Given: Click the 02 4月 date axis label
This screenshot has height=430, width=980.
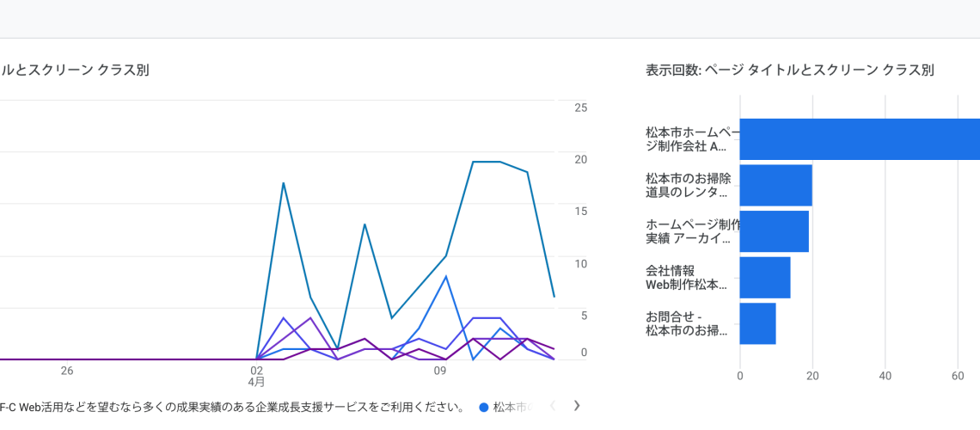Looking at the screenshot, I should 257,376.
